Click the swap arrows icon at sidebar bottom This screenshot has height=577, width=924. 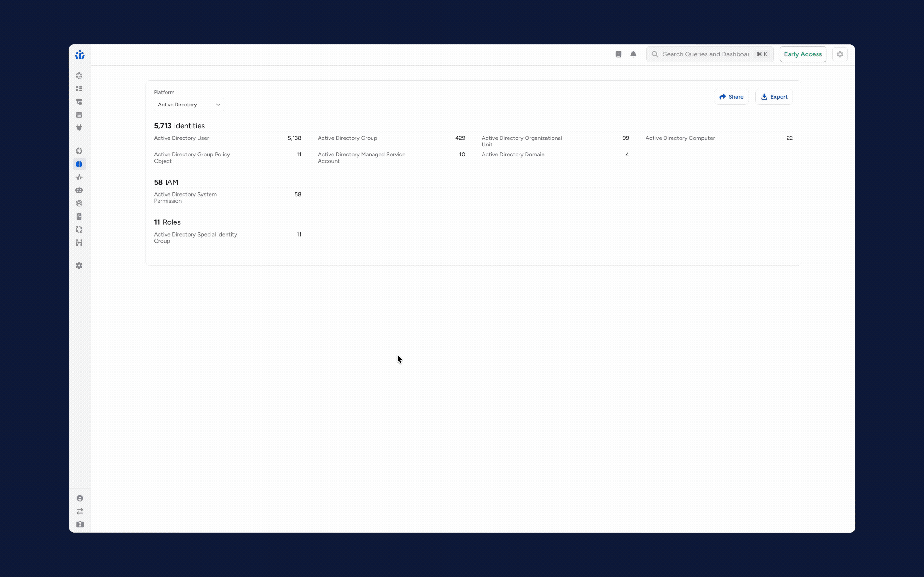[x=80, y=511]
